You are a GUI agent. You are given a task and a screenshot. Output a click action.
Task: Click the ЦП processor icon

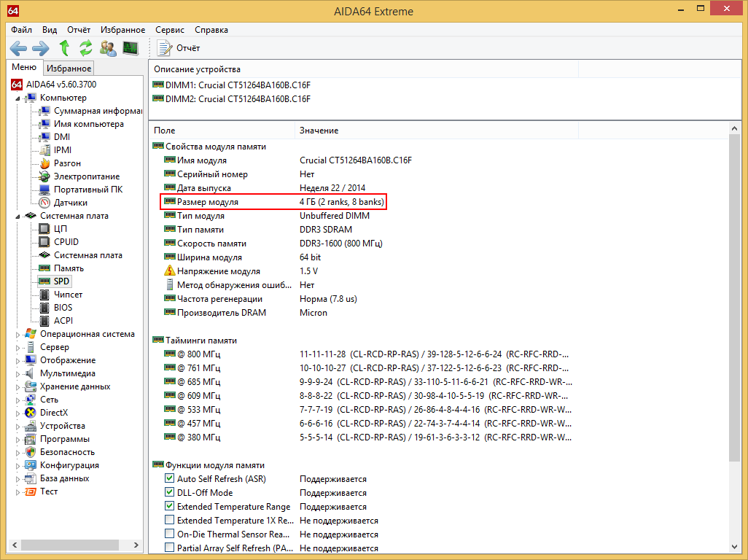(x=44, y=229)
